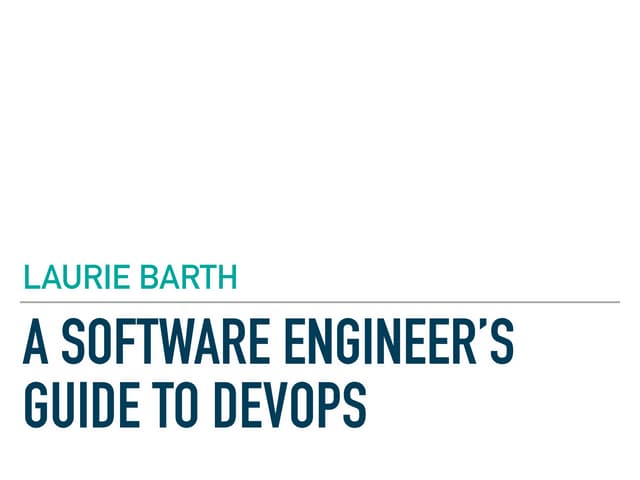Click the gray horizontal divider line
This screenshot has height=480, width=640.
320,302
